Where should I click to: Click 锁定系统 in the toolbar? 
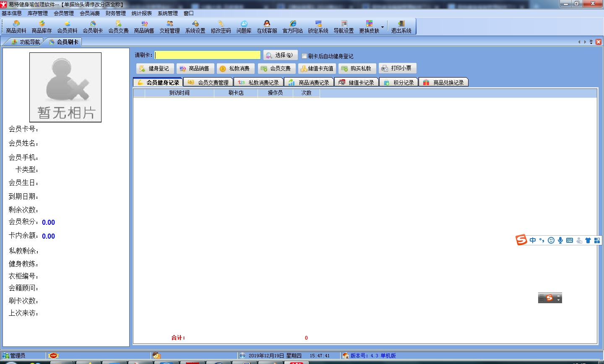(x=318, y=26)
